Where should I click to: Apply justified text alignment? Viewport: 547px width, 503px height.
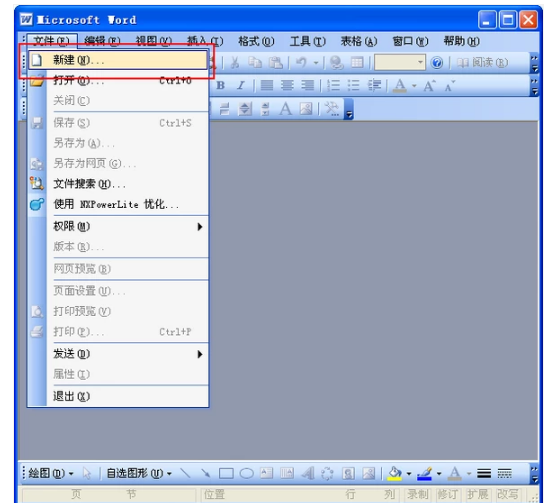coord(267,85)
